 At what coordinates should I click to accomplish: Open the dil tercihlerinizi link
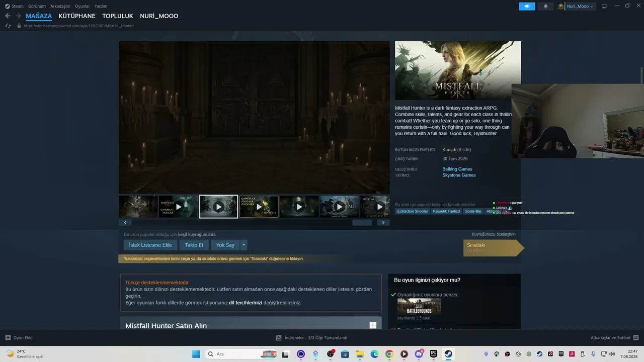tap(246, 303)
